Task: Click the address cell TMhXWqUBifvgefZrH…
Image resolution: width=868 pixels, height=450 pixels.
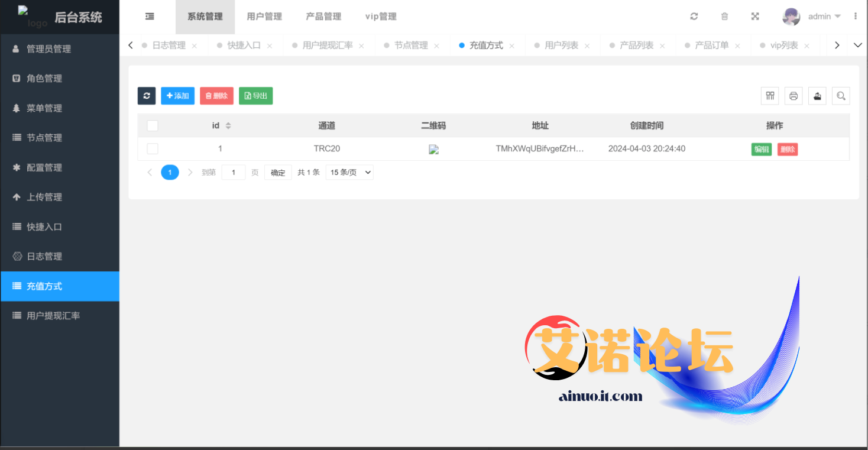Action: (540, 148)
